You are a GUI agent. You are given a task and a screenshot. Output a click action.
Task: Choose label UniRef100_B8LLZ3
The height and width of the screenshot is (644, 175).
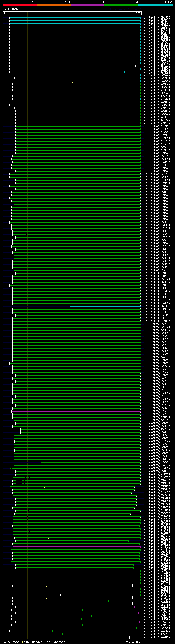[x=157, y=45]
